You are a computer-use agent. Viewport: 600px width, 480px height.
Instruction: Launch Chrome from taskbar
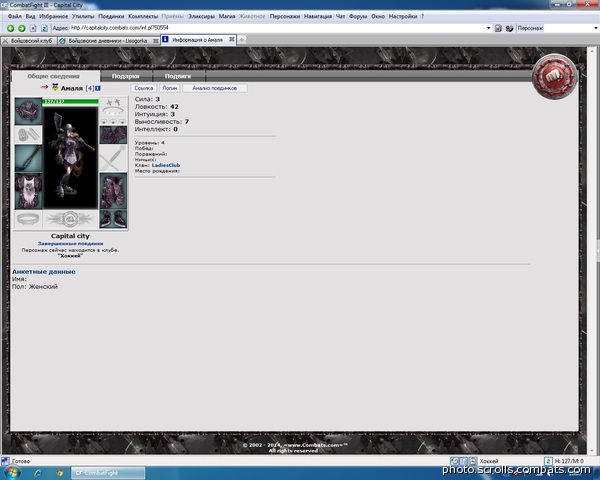click(x=60, y=473)
